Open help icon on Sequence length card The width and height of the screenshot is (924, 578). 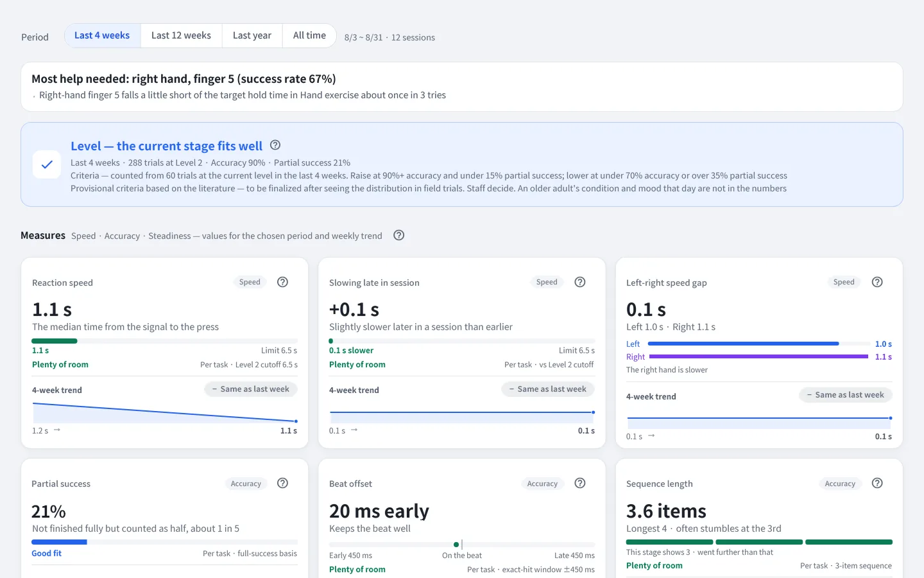point(877,483)
